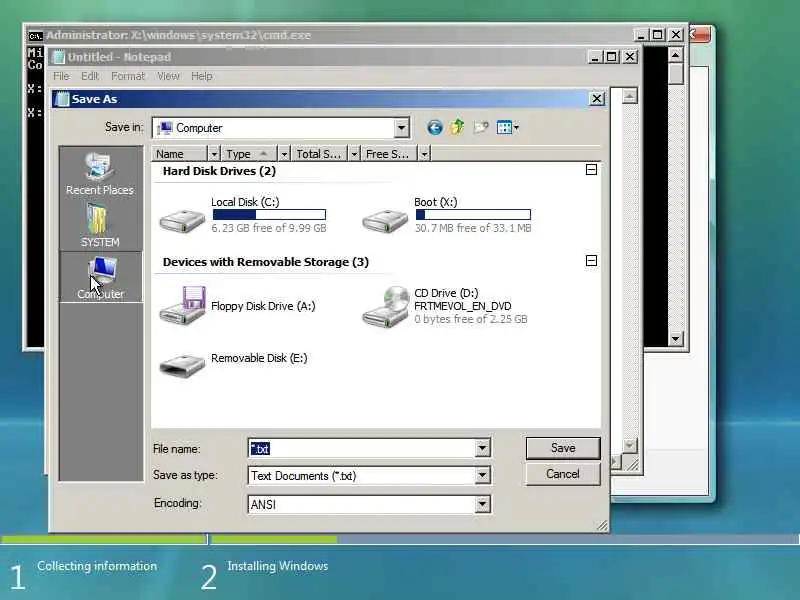Click the cmd window scrollbar up arrow
800x600 pixels.
coord(676,55)
